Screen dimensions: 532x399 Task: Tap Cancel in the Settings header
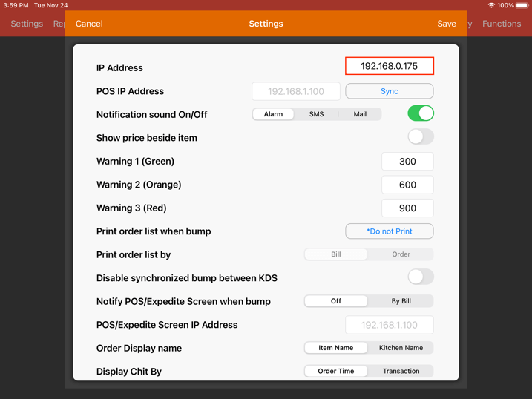(89, 24)
